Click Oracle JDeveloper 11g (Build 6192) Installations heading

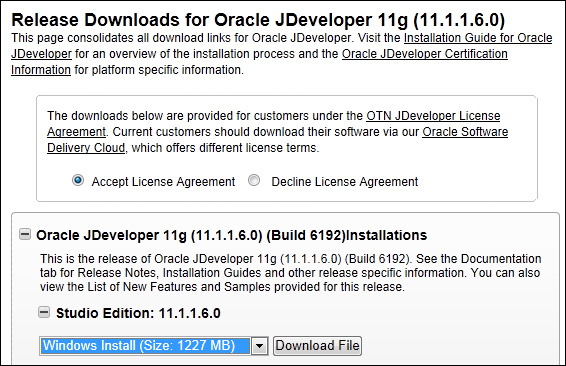point(231,235)
